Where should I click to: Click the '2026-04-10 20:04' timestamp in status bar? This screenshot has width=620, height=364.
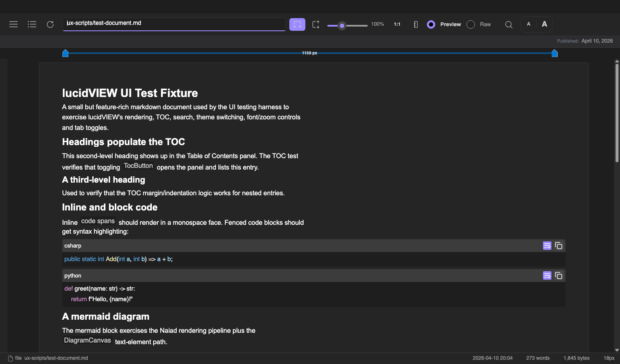pos(493,358)
